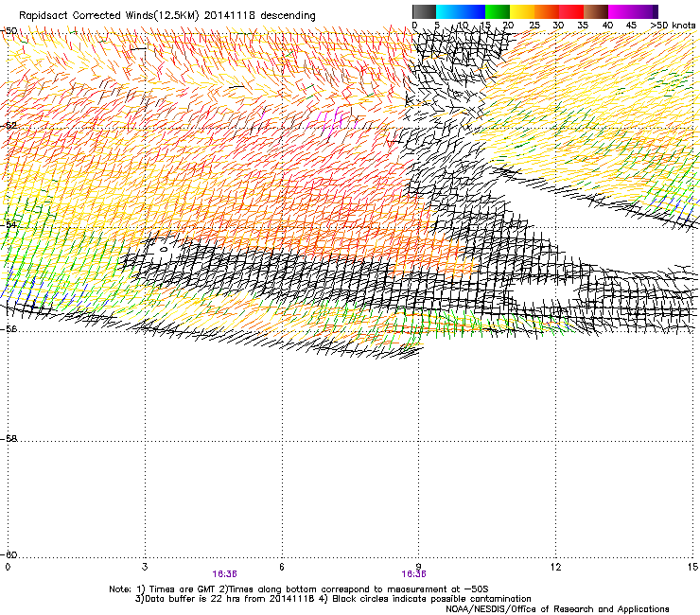This screenshot has height=615, width=700.
Task: Click the '12' longitude axis label
Action: coord(556,567)
